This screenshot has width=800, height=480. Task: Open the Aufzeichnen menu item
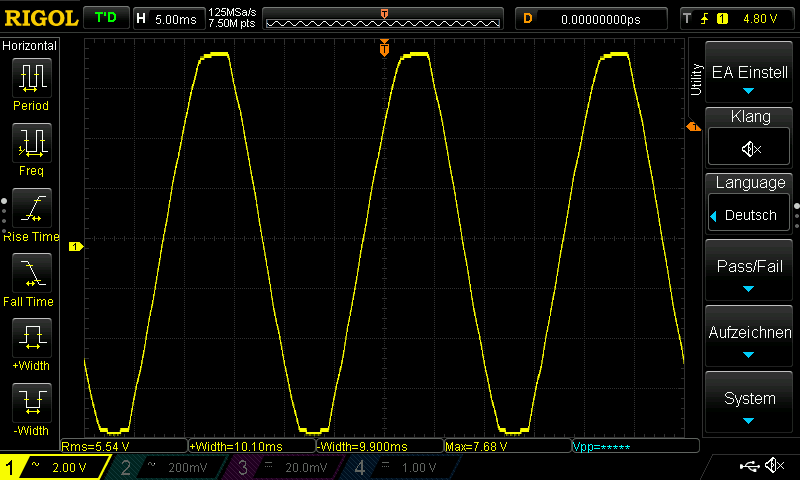750,341
